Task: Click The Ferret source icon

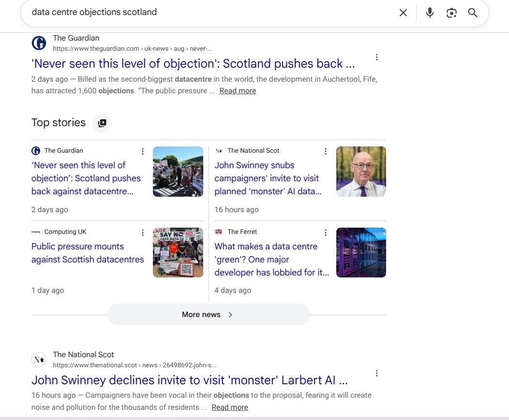Action: click(x=219, y=232)
